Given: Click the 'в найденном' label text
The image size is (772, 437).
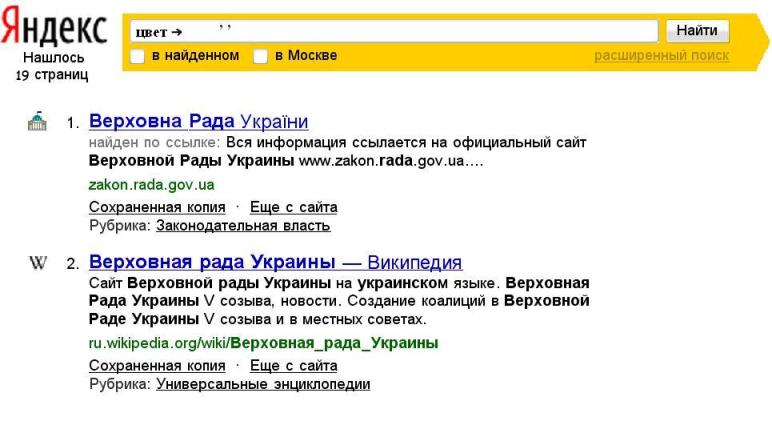Looking at the screenshot, I should (x=195, y=56).
